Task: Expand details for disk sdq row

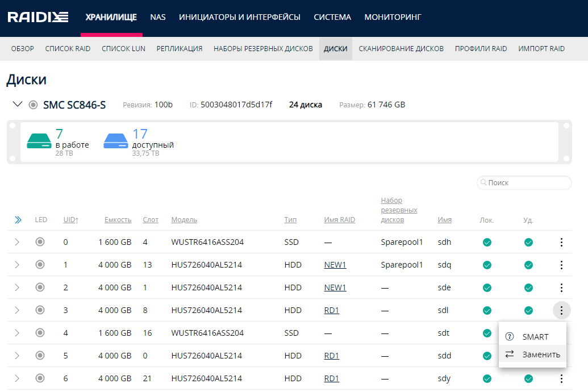Action: pyautogui.click(x=17, y=265)
